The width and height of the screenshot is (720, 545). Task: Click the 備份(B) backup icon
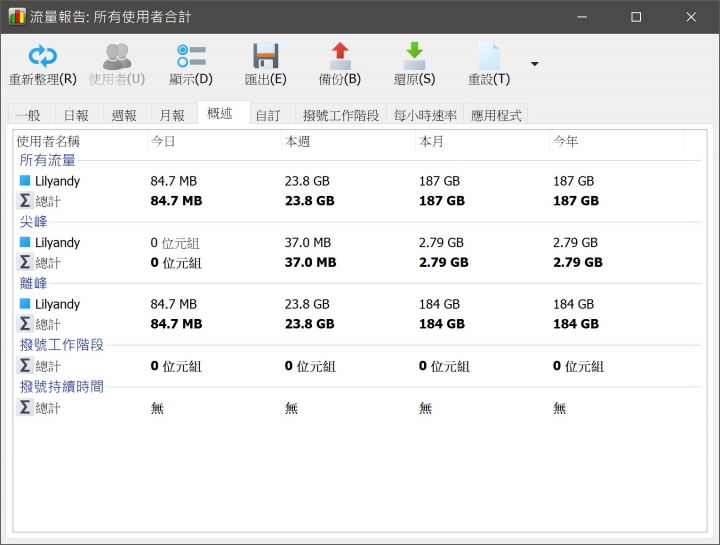click(340, 56)
